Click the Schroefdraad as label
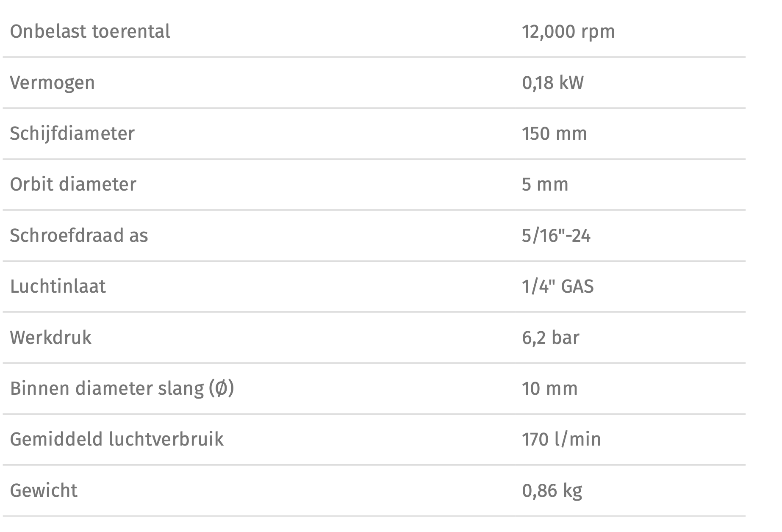 click(79, 236)
